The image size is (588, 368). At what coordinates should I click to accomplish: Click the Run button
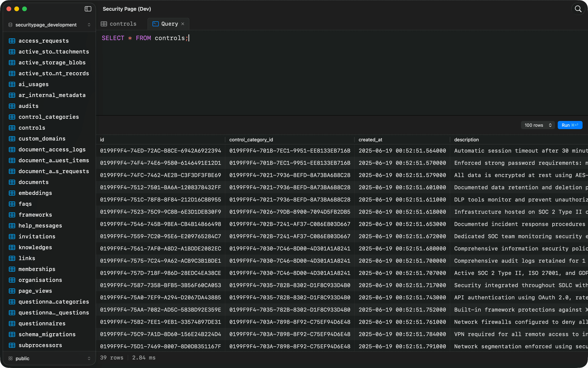[570, 125]
